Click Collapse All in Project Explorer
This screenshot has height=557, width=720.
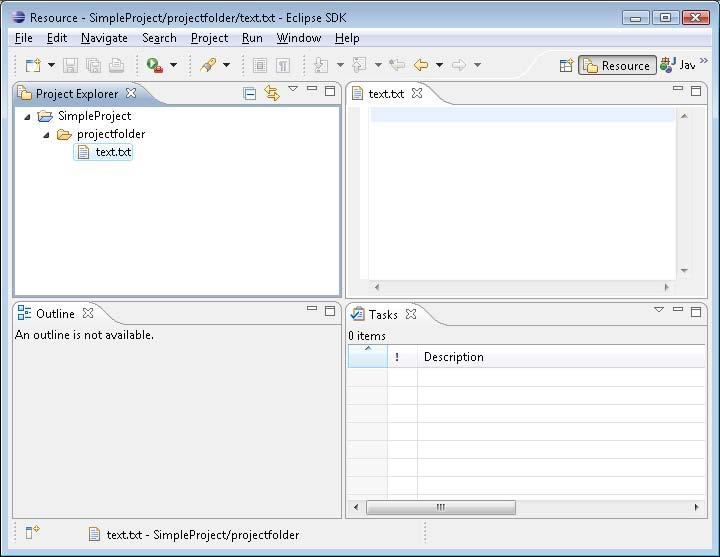click(250, 94)
